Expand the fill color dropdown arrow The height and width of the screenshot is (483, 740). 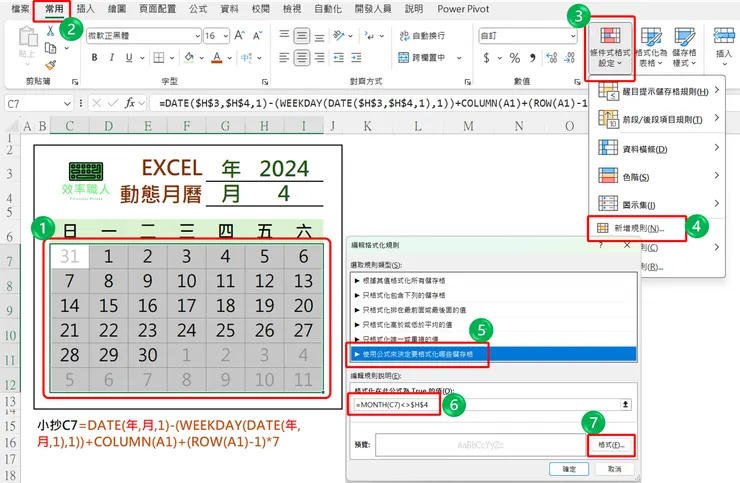201,58
